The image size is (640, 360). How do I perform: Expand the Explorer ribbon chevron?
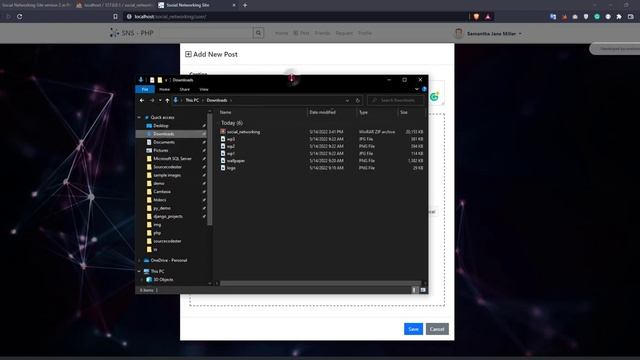(x=417, y=89)
